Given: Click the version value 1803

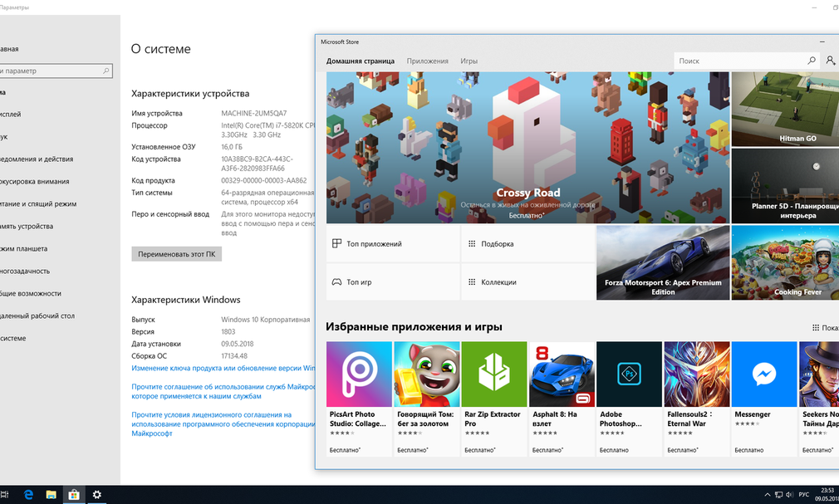Looking at the screenshot, I should click(228, 332).
